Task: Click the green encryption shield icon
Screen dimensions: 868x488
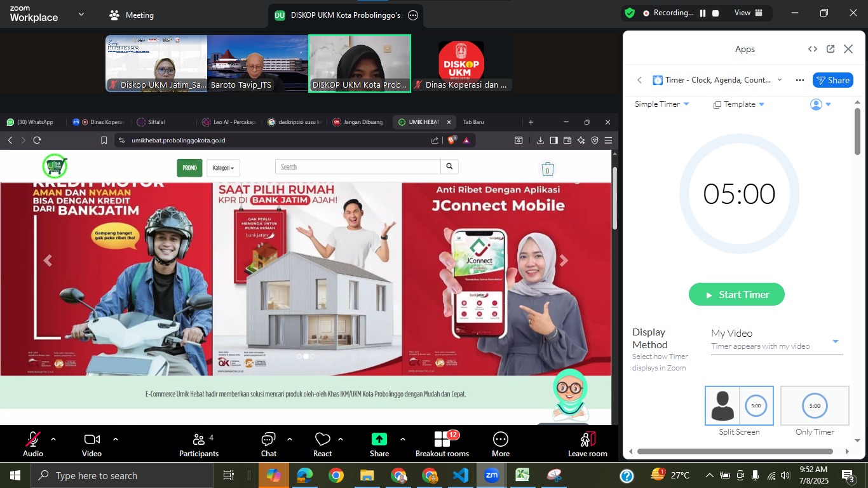Action: pyautogui.click(x=630, y=13)
